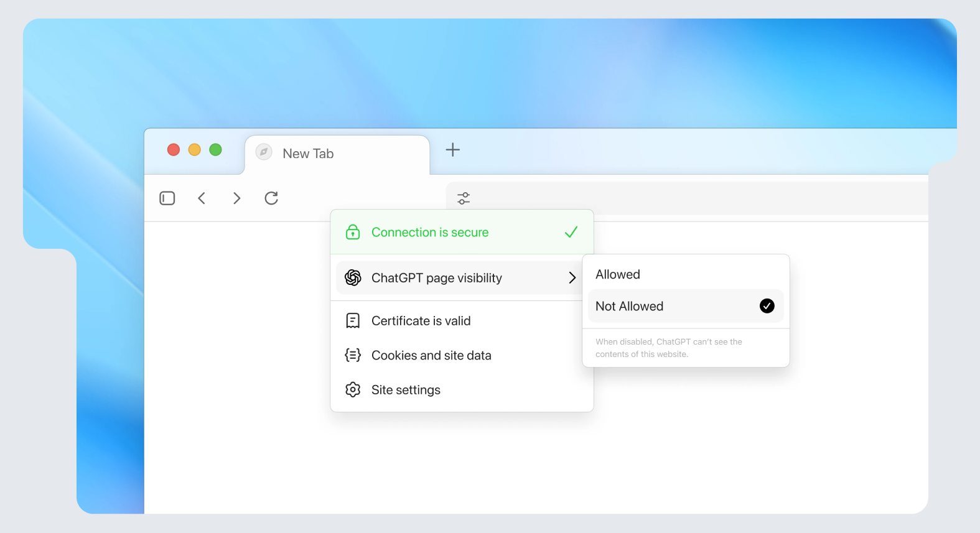Click the ChatGPT logo icon
Screen dimensions: 980x533
pyautogui.click(x=353, y=277)
